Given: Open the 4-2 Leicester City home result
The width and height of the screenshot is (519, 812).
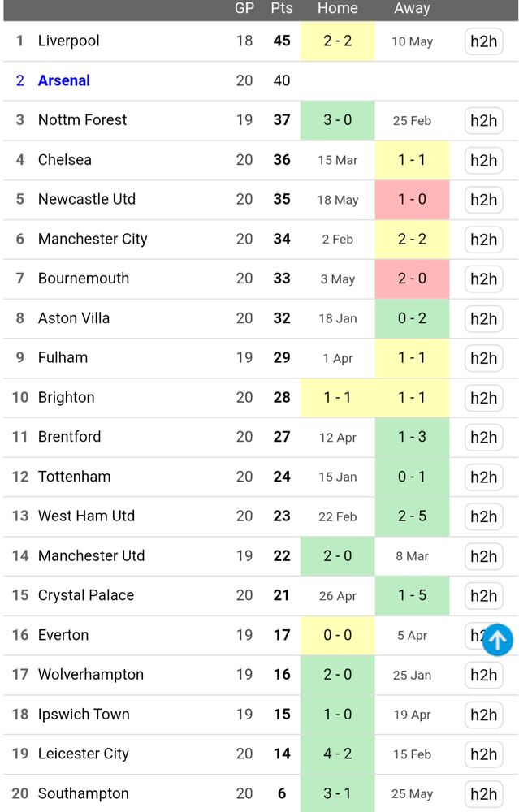Looking at the screenshot, I should coord(338,754).
